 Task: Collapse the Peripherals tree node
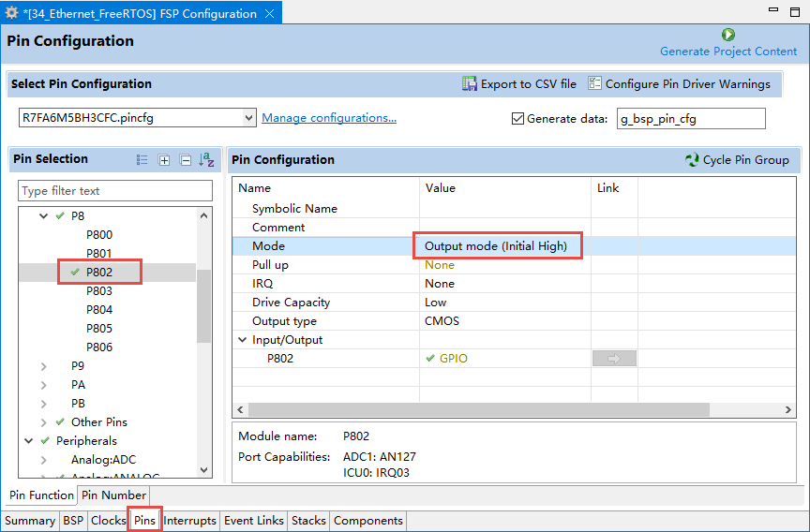29,440
